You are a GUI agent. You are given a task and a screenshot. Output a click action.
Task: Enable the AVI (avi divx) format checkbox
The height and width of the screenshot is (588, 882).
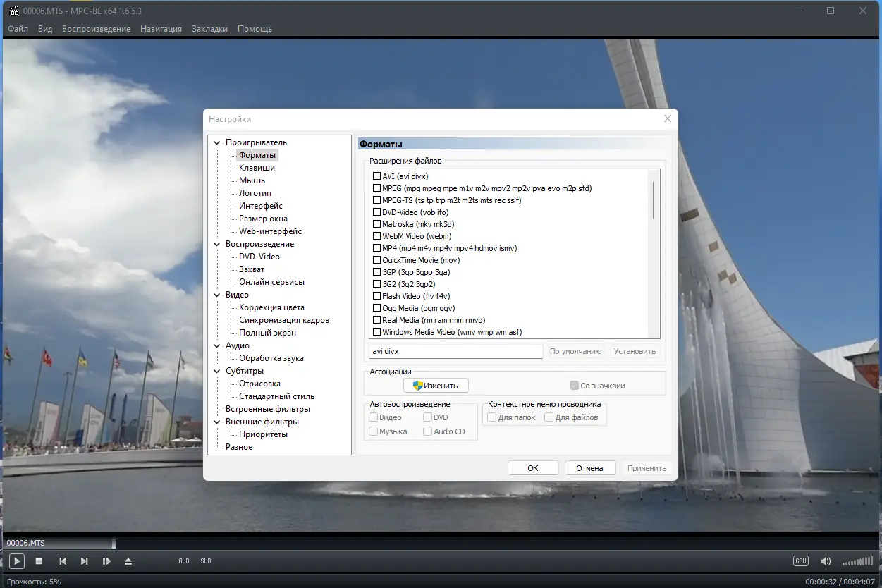376,176
